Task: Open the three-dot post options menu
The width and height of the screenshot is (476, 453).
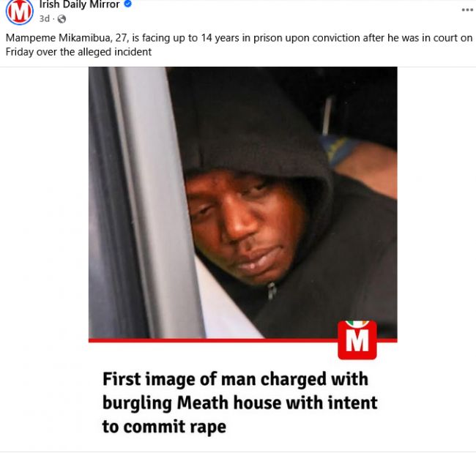Action: click(x=467, y=10)
